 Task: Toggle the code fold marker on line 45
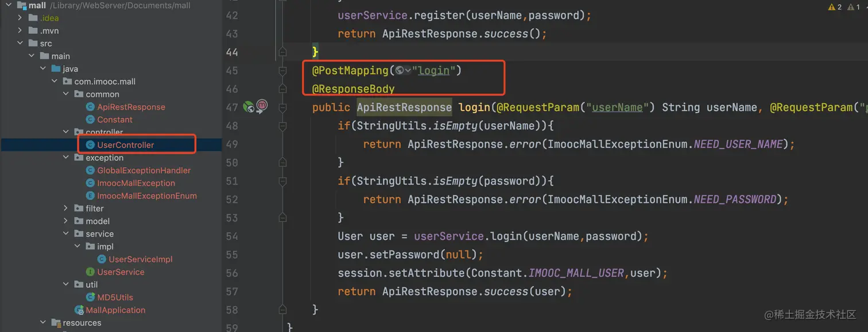[282, 71]
